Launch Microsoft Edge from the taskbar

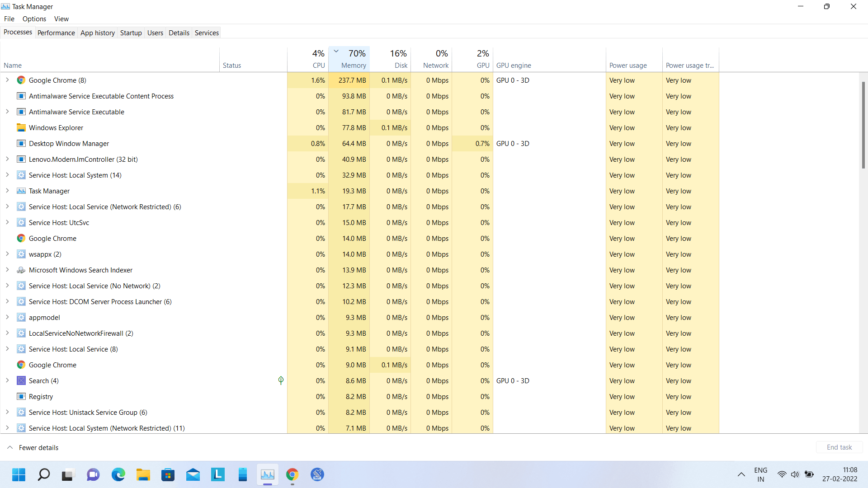[x=118, y=474]
